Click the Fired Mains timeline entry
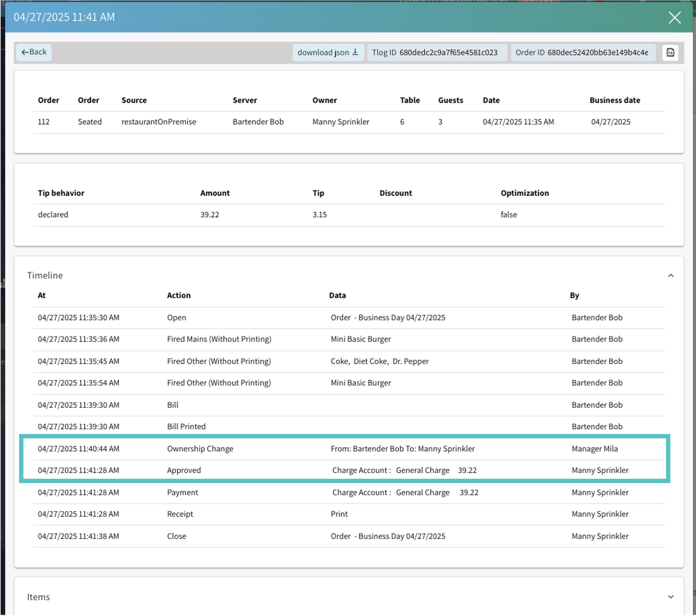The image size is (696, 616). [219, 339]
